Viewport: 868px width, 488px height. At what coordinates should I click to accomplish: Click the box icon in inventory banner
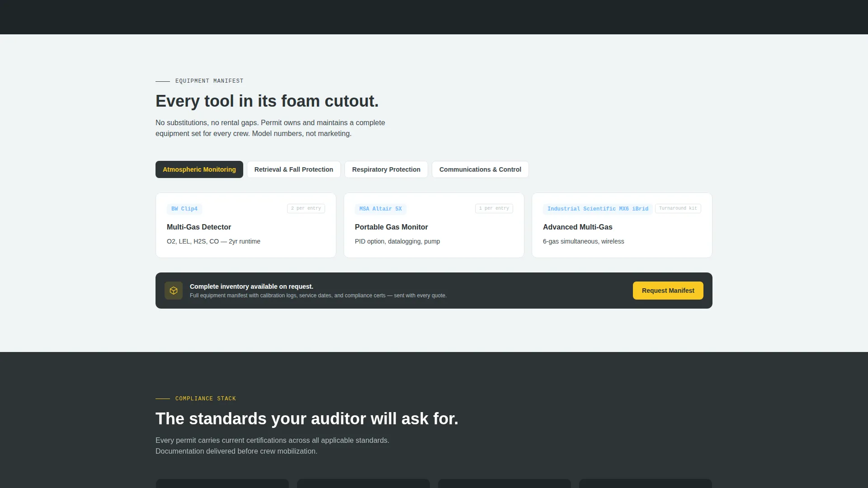click(174, 291)
